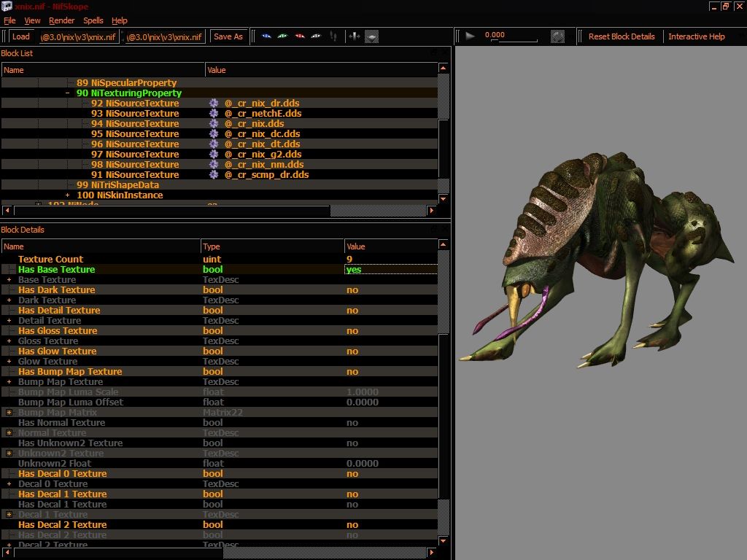Click the animation time slider
Screen dimensions: 747x560
click(514, 41)
